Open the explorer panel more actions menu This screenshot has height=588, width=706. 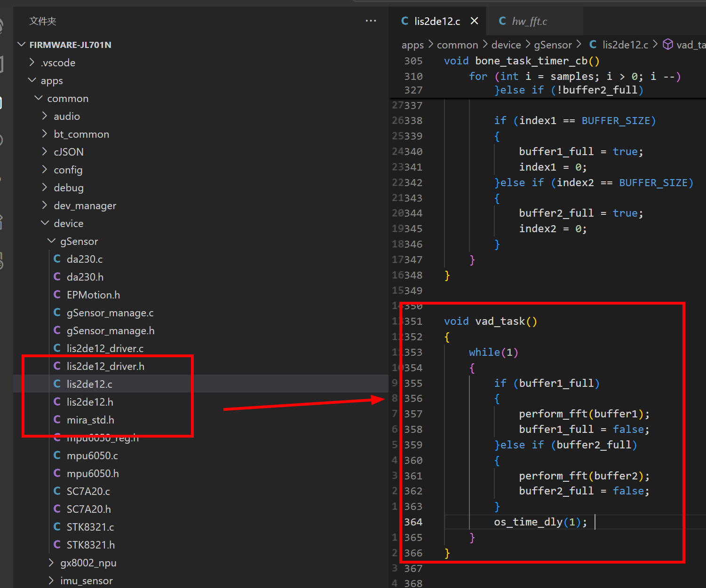pyautogui.click(x=371, y=21)
